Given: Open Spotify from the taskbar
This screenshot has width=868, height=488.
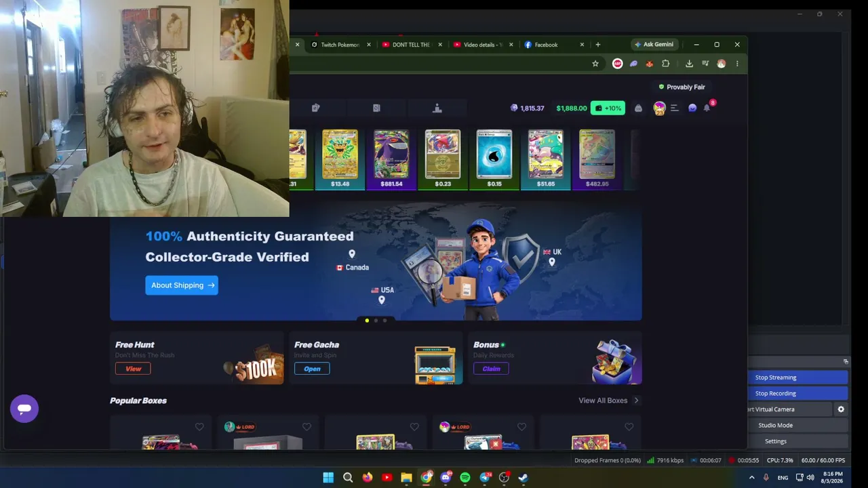Looking at the screenshot, I should pos(465,477).
